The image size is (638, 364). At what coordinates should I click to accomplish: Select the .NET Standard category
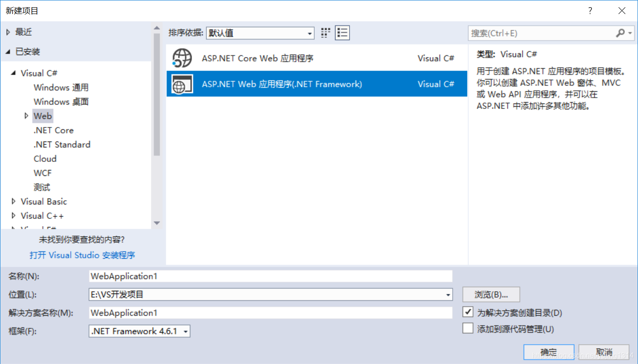[62, 145]
